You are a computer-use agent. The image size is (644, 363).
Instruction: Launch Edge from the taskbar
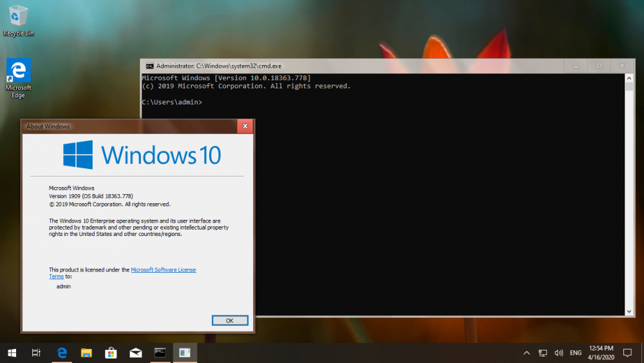click(x=62, y=353)
